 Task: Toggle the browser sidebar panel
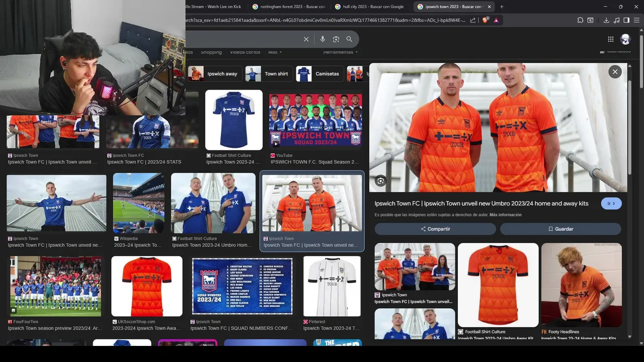pyautogui.click(x=626, y=20)
